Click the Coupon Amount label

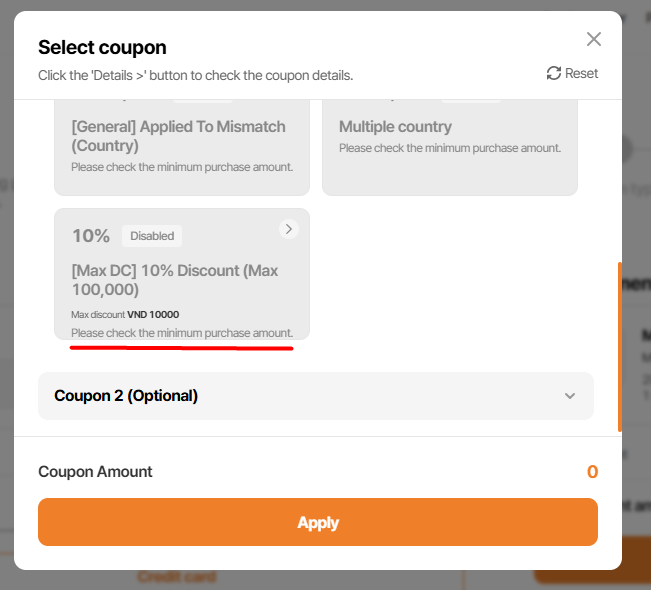click(95, 472)
